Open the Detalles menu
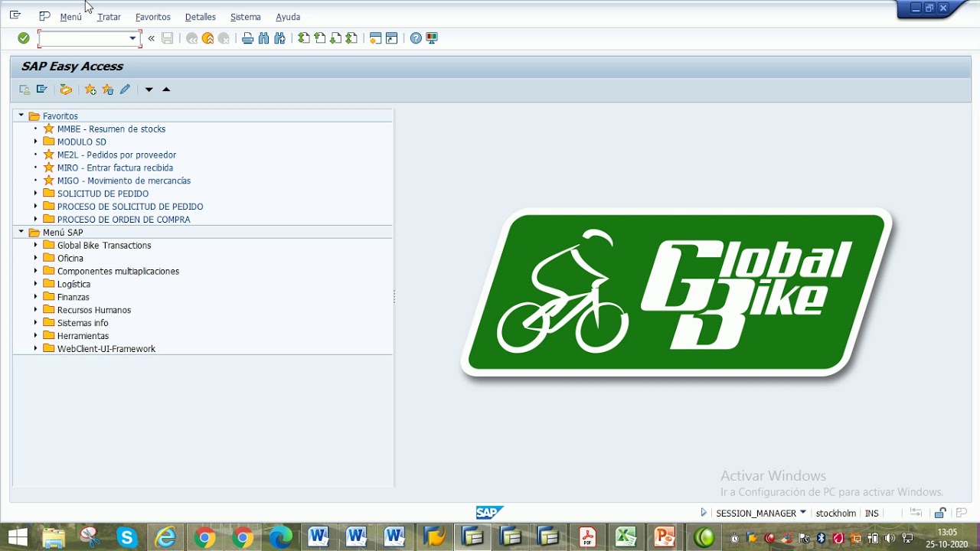The image size is (980, 551). point(201,17)
